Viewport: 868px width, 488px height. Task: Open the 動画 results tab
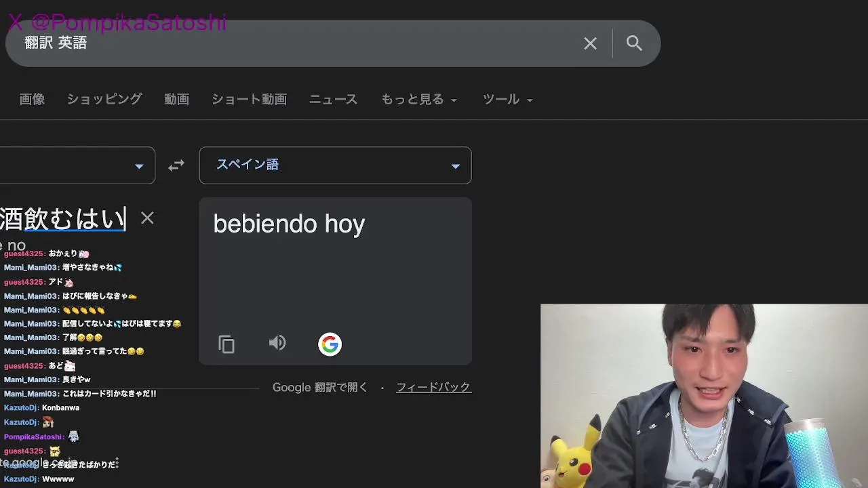pos(176,99)
